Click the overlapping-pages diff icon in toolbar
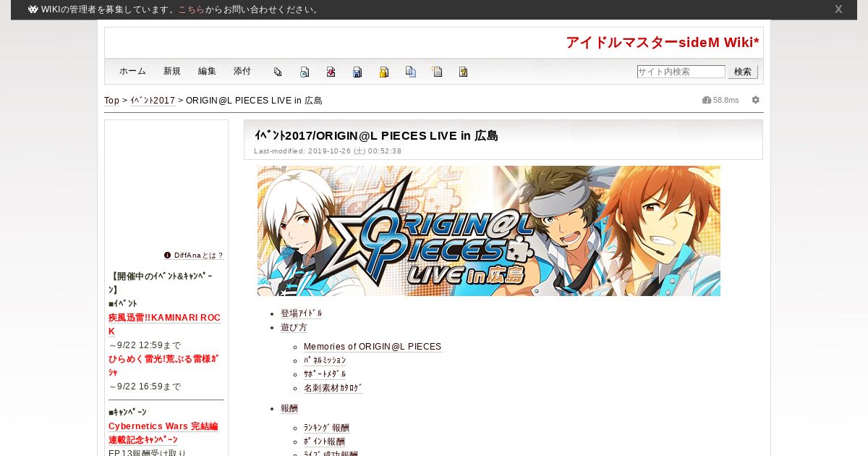 click(278, 72)
